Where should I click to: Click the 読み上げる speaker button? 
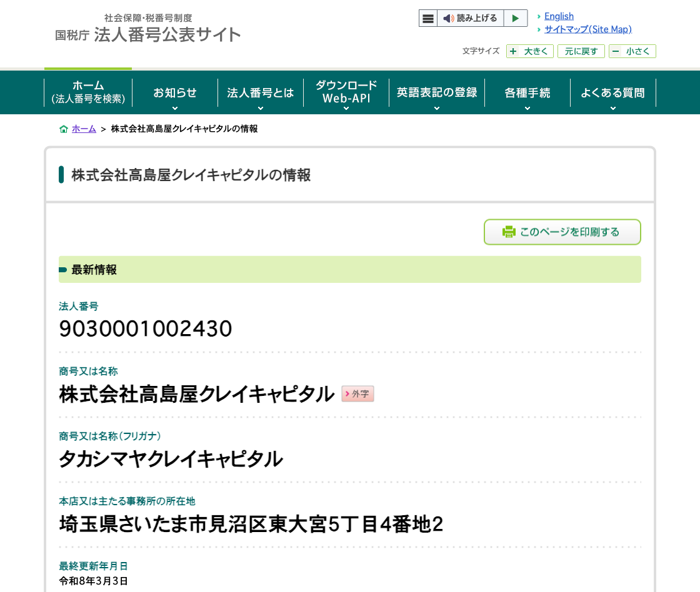click(470, 18)
